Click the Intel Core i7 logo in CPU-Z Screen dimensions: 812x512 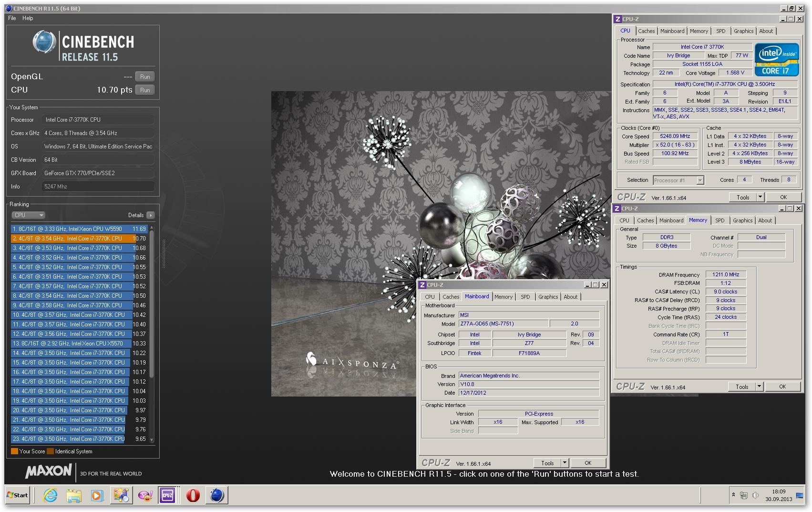click(x=776, y=60)
